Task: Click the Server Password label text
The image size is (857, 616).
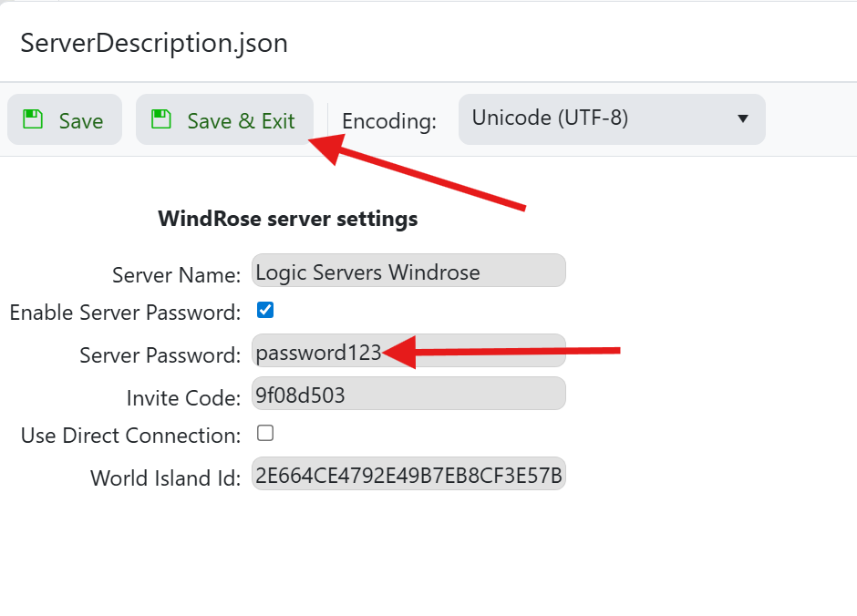Action: [x=160, y=355]
